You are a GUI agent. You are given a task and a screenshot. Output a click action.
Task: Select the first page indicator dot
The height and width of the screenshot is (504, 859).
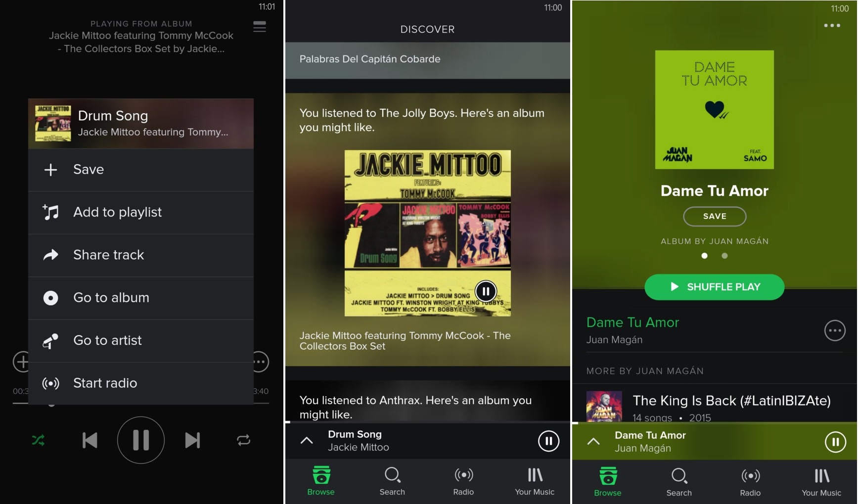coord(704,256)
